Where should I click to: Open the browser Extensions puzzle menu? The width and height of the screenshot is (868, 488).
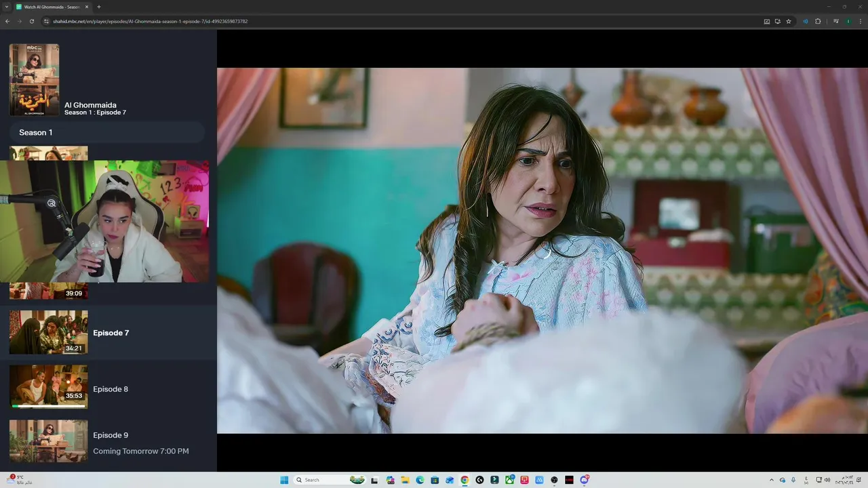tap(818, 21)
